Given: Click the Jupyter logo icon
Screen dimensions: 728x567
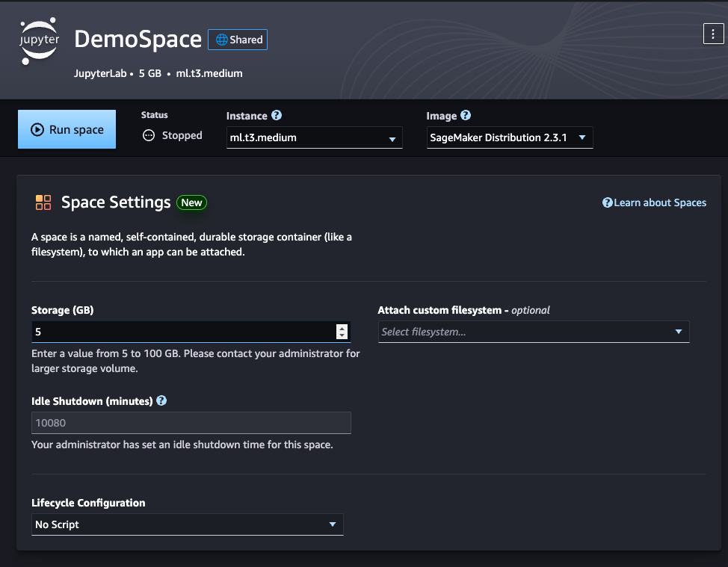Looking at the screenshot, I should [40, 41].
